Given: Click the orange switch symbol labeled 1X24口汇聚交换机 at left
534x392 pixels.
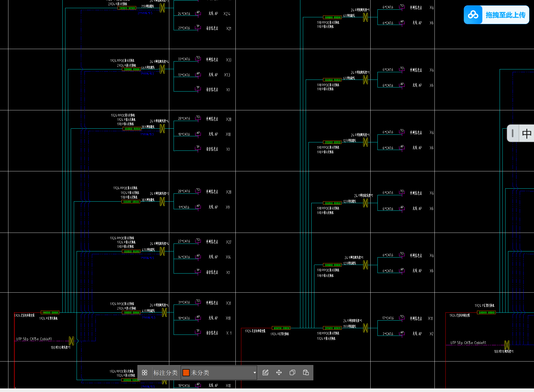Looking at the screenshot, I should [x=50, y=312].
